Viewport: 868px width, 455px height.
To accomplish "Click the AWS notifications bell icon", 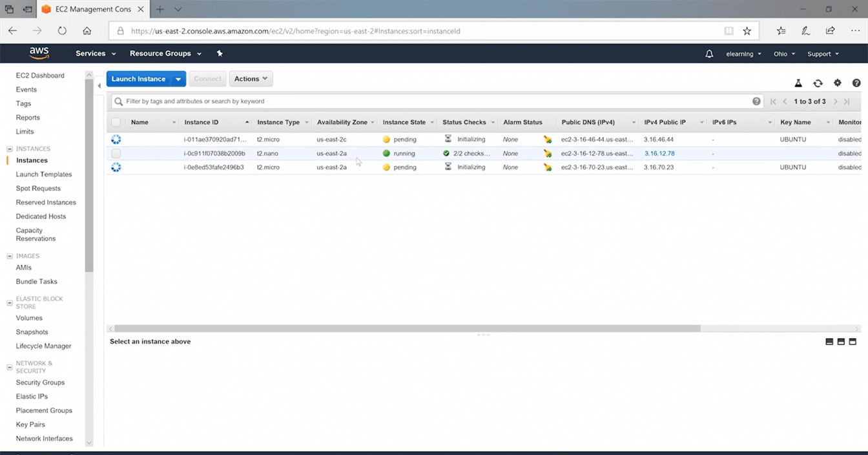I will (709, 54).
